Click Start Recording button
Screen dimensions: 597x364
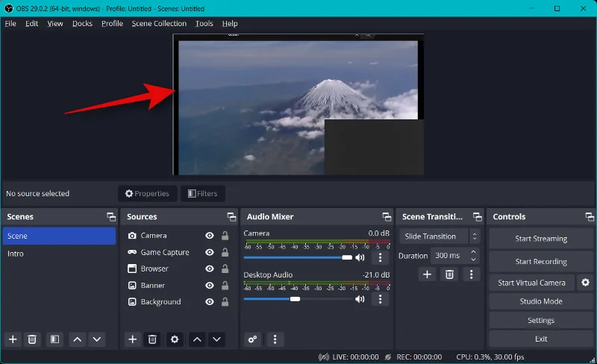point(541,262)
